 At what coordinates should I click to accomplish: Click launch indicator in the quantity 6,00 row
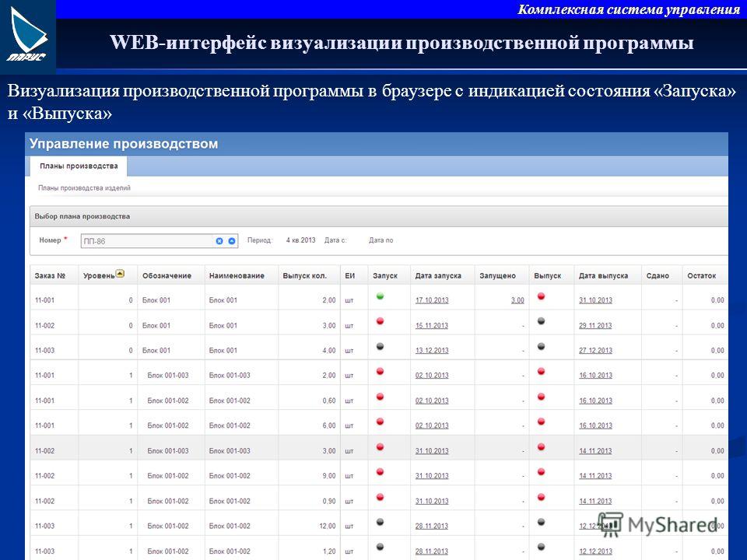(x=380, y=422)
